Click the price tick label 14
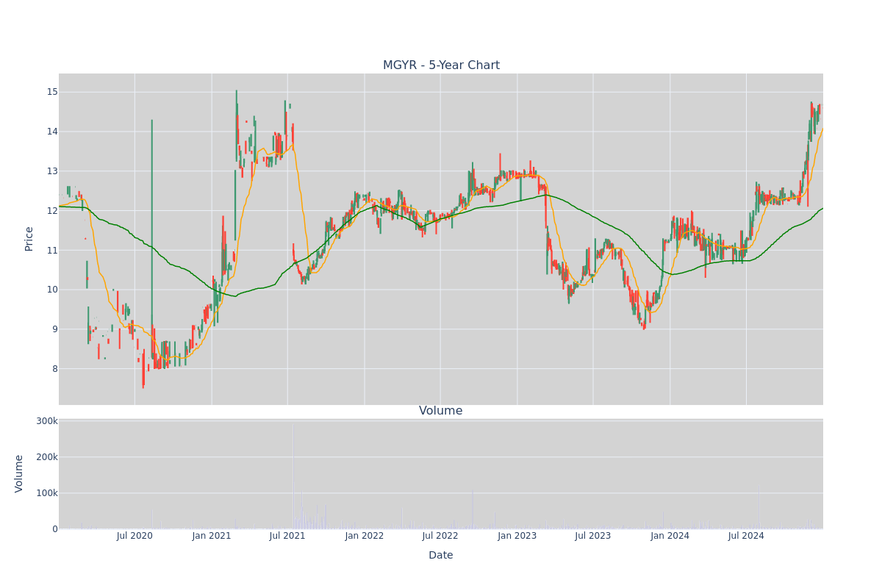The height and width of the screenshot is (588, 882). point(52,132)
